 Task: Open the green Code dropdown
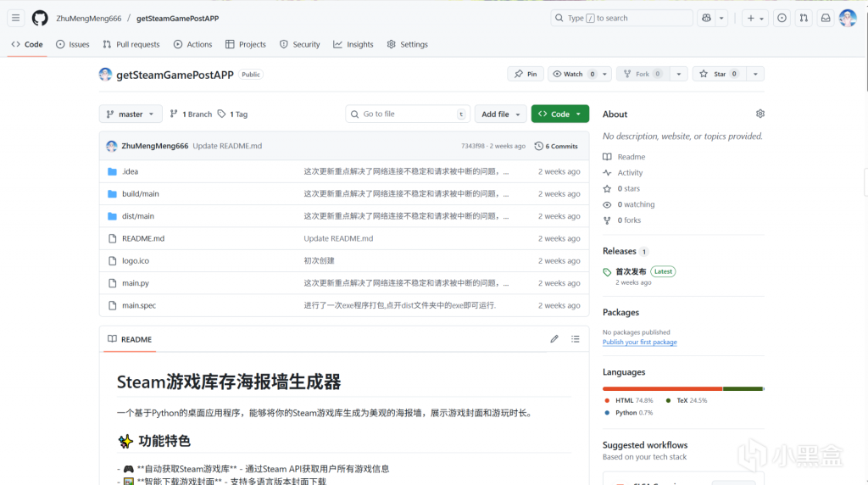[559, 114]
